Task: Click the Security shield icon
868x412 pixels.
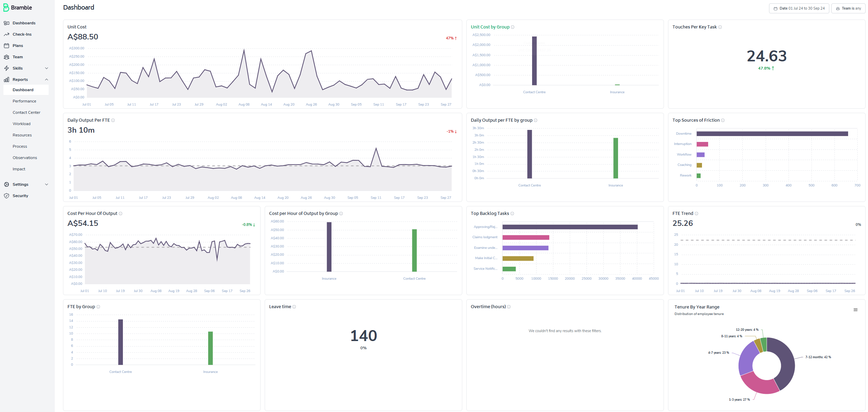Action: (7, 196)
